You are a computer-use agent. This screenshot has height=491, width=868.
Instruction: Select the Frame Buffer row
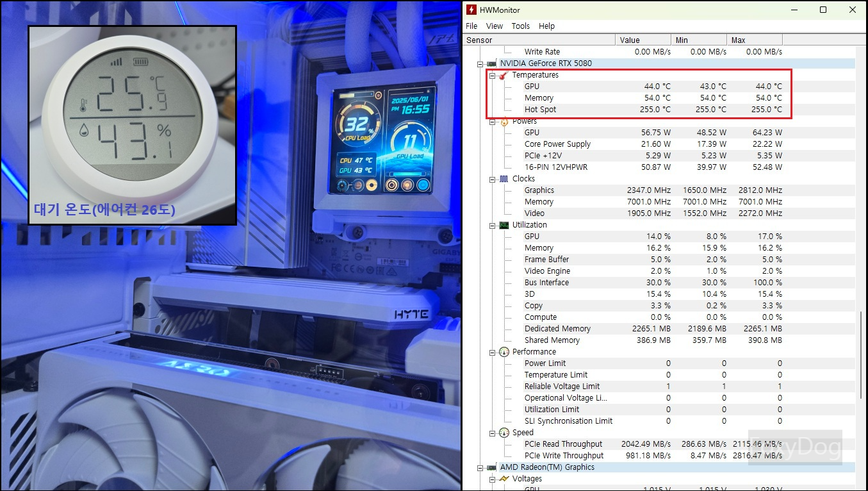click(659, 260)
